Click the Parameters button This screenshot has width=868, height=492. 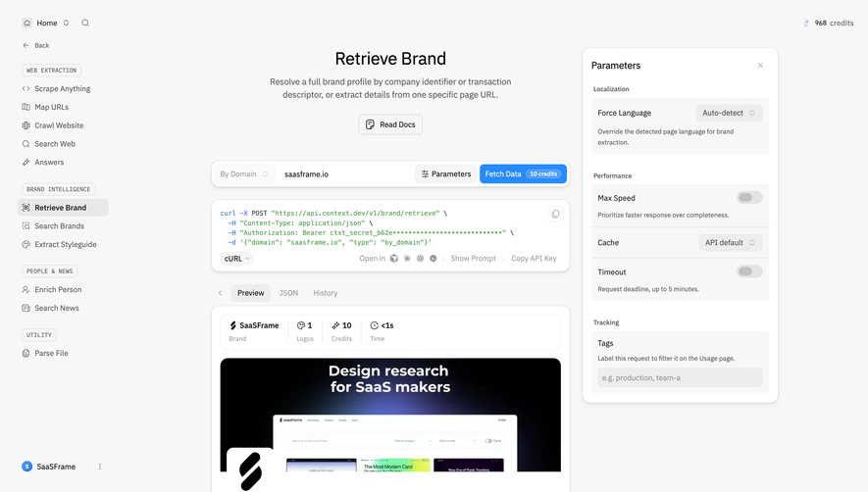tap(445, 173)
